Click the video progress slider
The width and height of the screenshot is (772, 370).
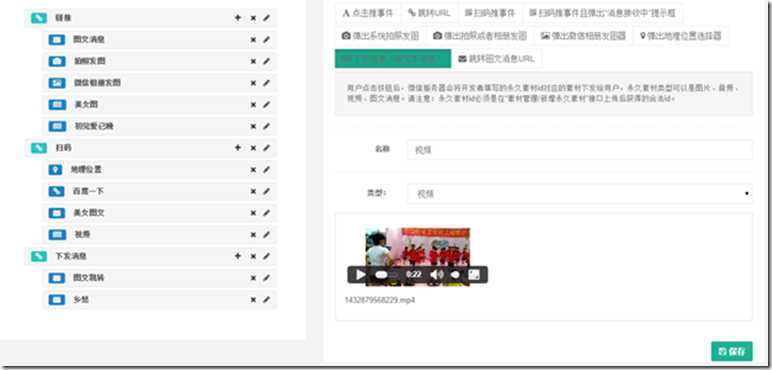tap(386, 275)
